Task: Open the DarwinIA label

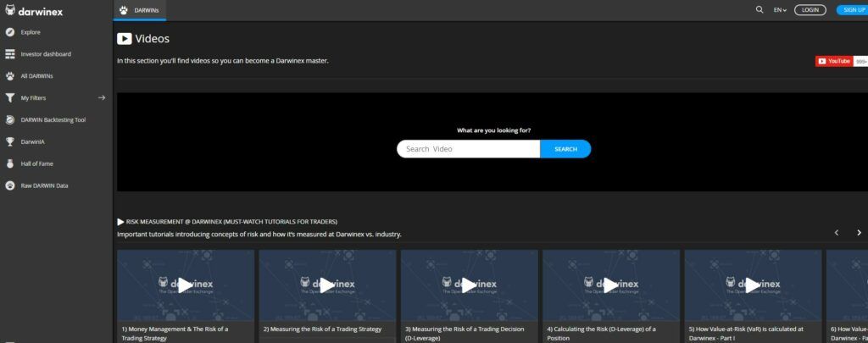Action: coord(33,142)
